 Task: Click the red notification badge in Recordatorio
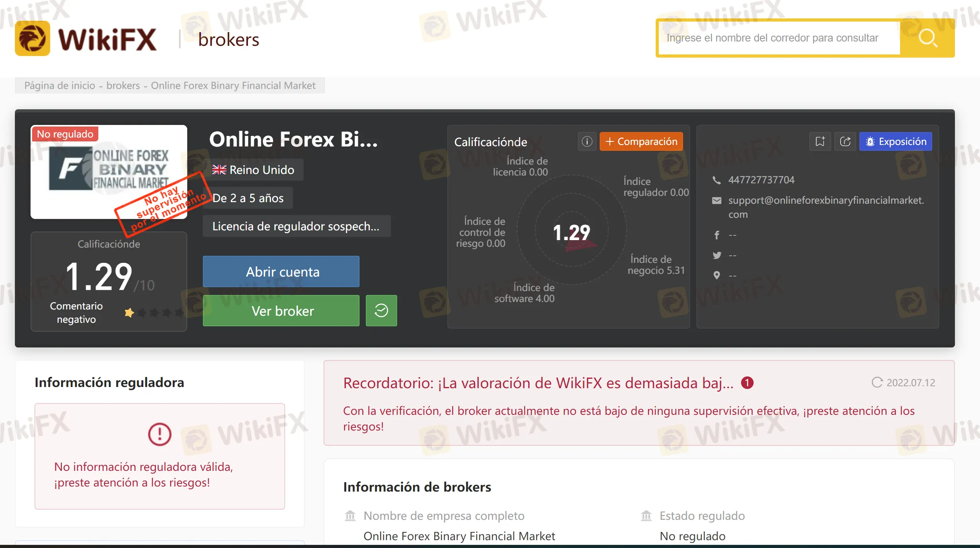747,383
